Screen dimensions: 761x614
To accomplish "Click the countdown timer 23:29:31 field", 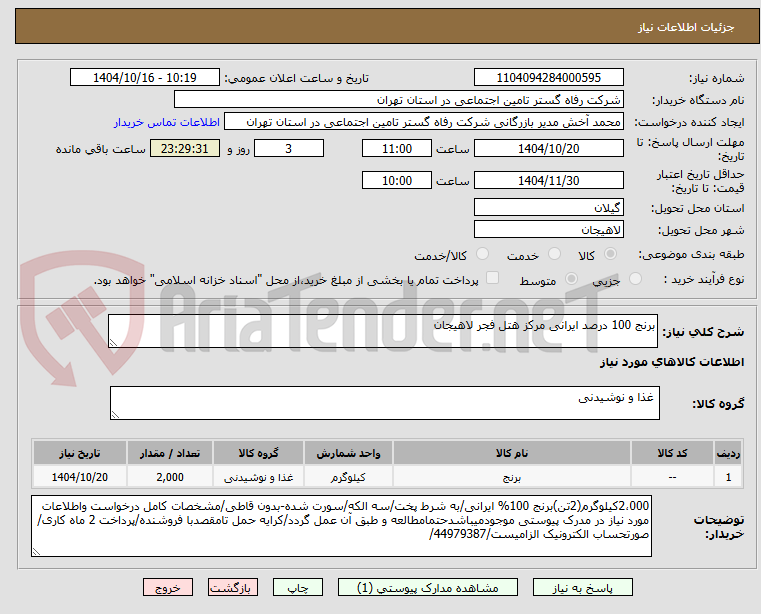I will click(184, 149).
